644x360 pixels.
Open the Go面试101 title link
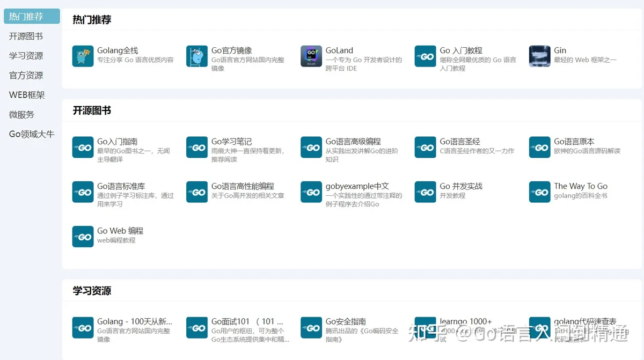(x=247, y=322)
